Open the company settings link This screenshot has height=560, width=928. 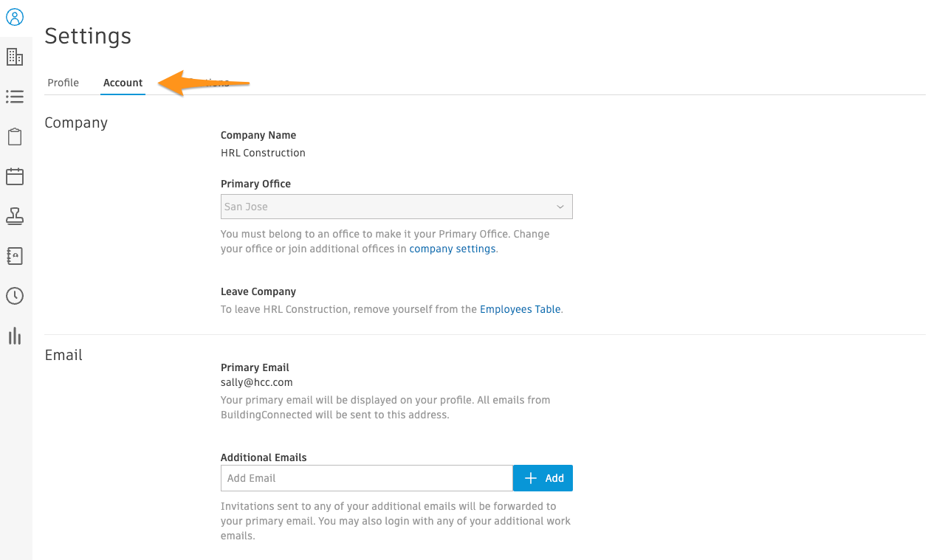pos(452,249)
